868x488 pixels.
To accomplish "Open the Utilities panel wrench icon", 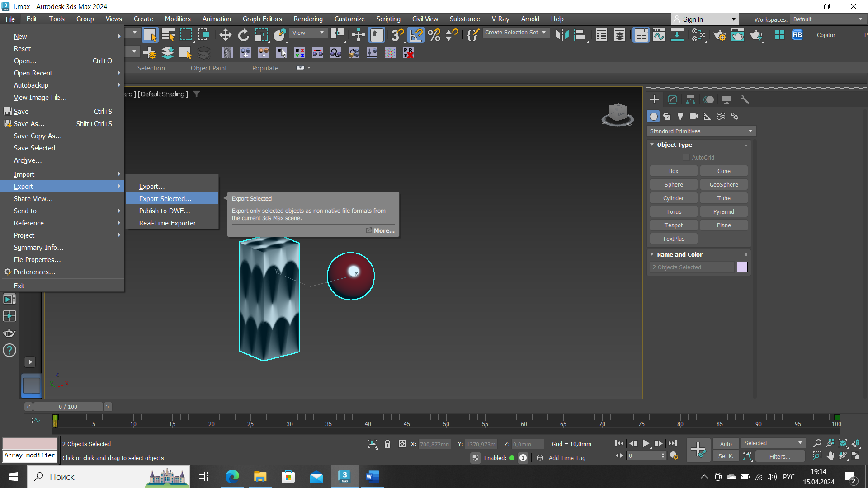I will (745, 99).
